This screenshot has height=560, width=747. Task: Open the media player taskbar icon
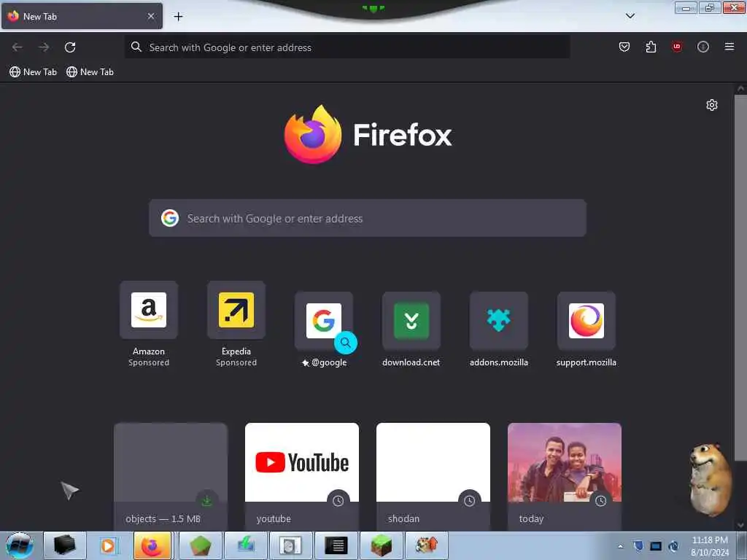coord(108,545)
